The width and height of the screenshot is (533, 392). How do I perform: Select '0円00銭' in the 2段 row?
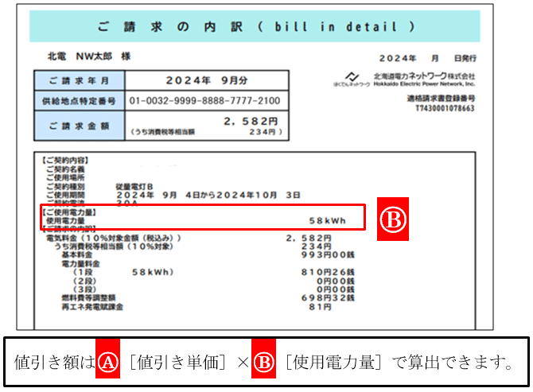336,281
